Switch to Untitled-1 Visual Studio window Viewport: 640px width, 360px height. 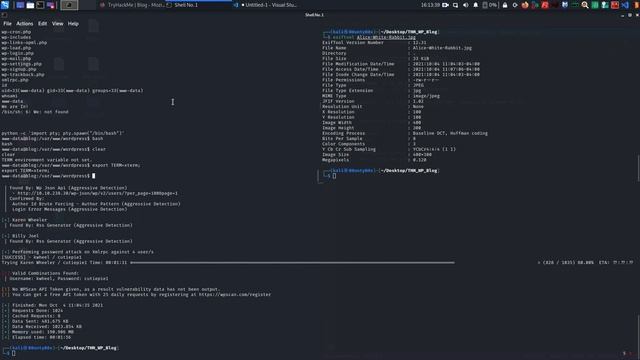(x=266, y=5)
